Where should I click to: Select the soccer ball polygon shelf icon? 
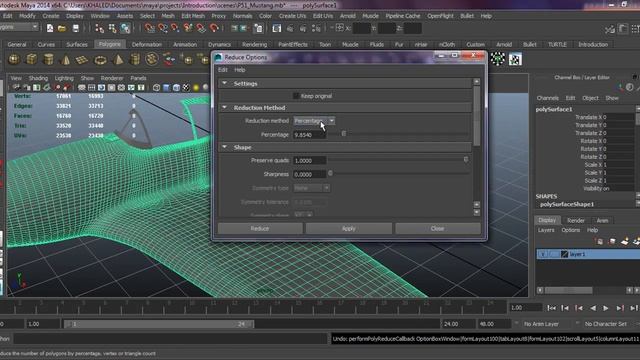click(x=152, y=60)
